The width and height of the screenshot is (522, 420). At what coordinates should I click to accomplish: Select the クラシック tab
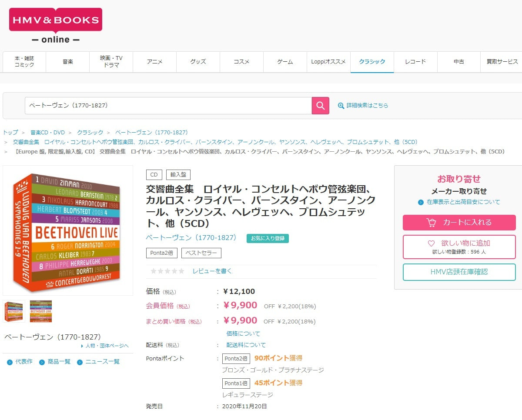[372, 62]
